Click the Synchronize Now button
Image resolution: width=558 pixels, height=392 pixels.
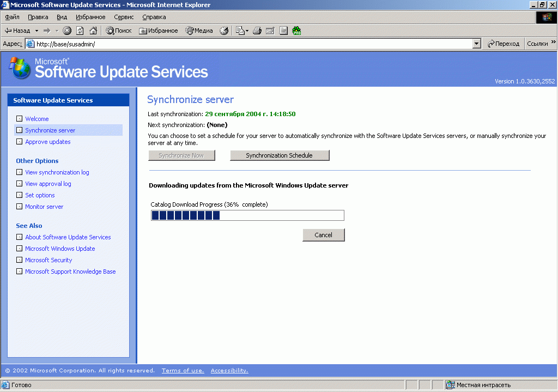coord(181,155)
